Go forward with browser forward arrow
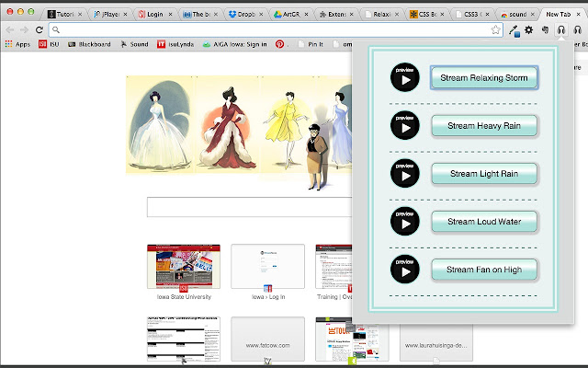This screenshot has width=588, height=368. click(25, 29)
